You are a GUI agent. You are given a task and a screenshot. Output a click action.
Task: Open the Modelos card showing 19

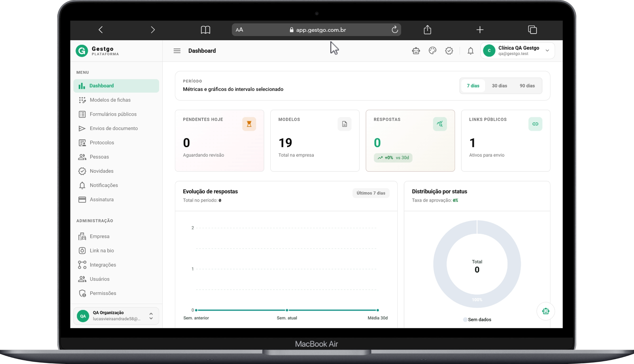tap(285, 143)
